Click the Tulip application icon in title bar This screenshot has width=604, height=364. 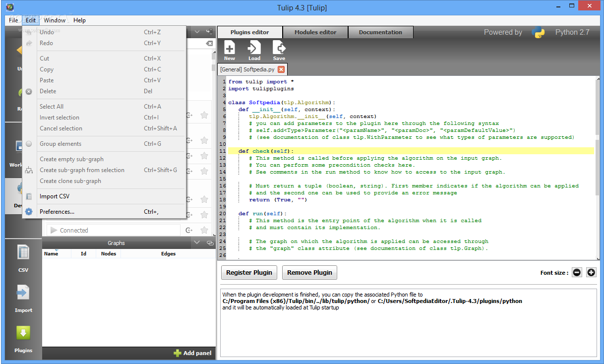point(10,7)
